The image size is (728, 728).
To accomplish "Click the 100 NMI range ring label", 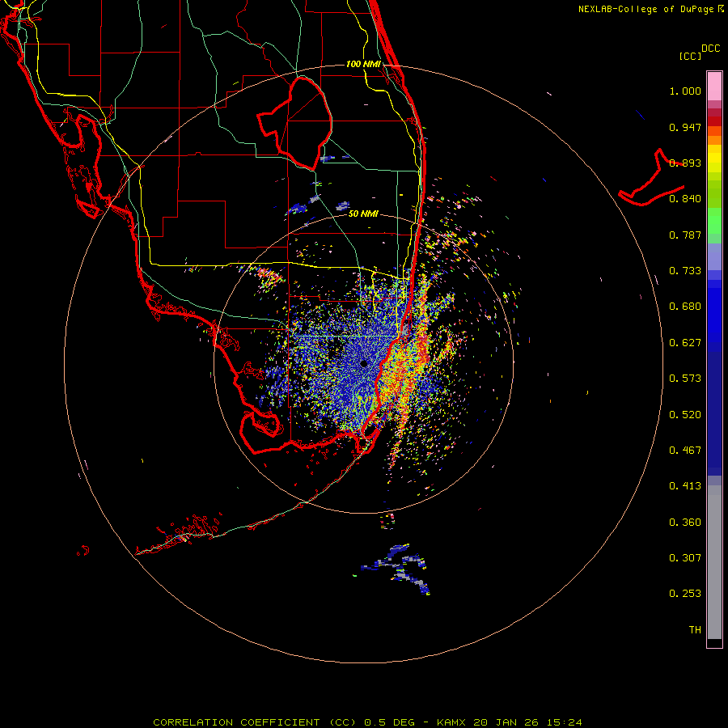I will (363, 64).
